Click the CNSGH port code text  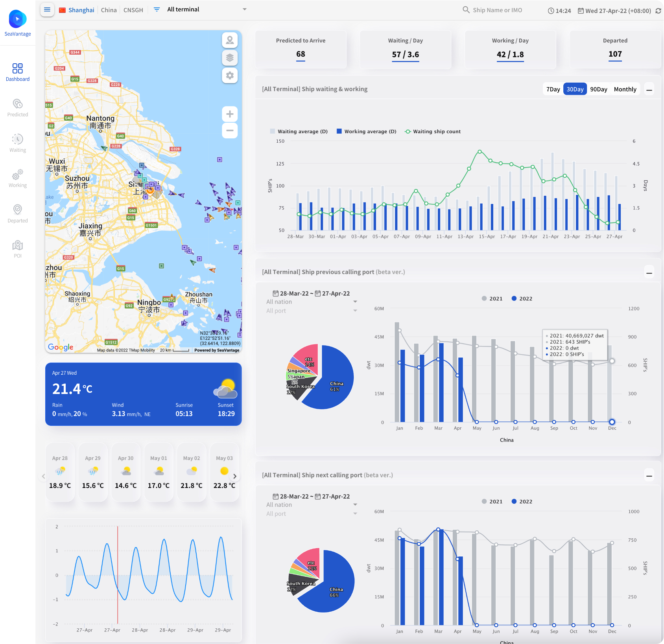[x=133, y=10]
